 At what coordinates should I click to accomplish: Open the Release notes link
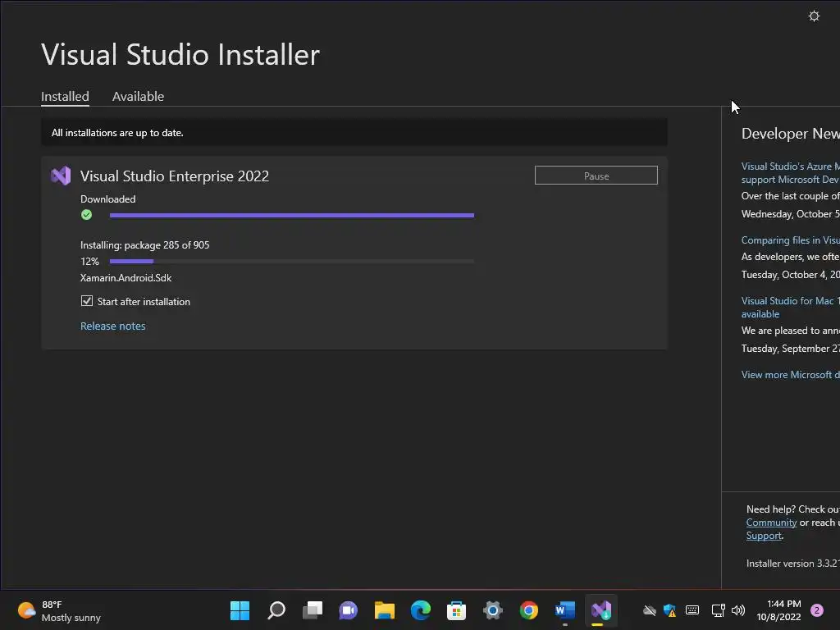point(112,326)
